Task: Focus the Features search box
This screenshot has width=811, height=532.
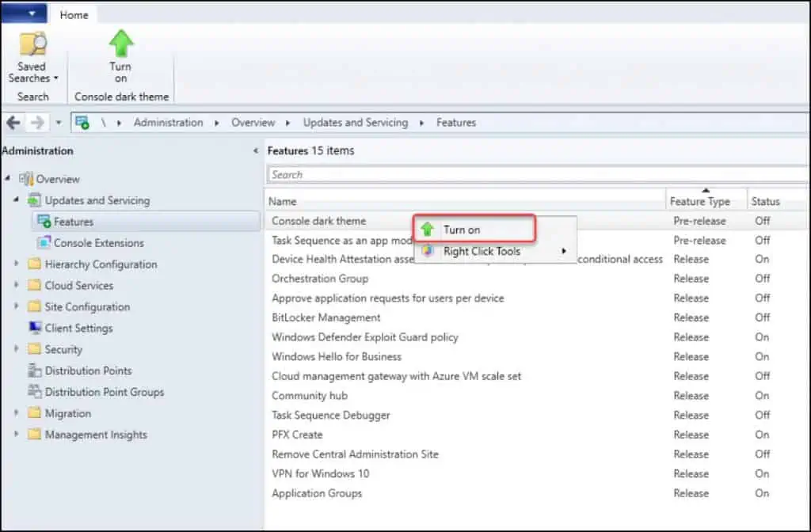Action: (537, 175)
